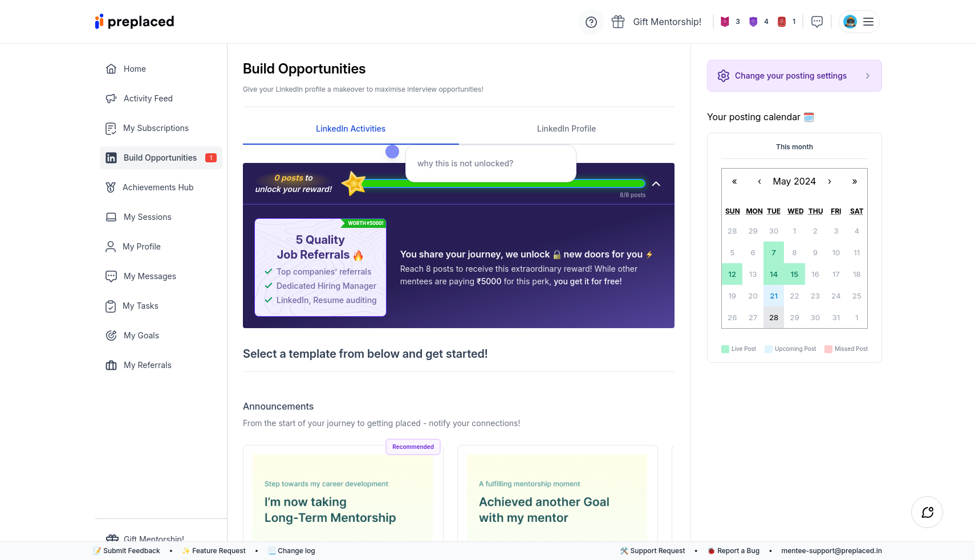
Task: Click the Report a Bug link
Action: 738,551
